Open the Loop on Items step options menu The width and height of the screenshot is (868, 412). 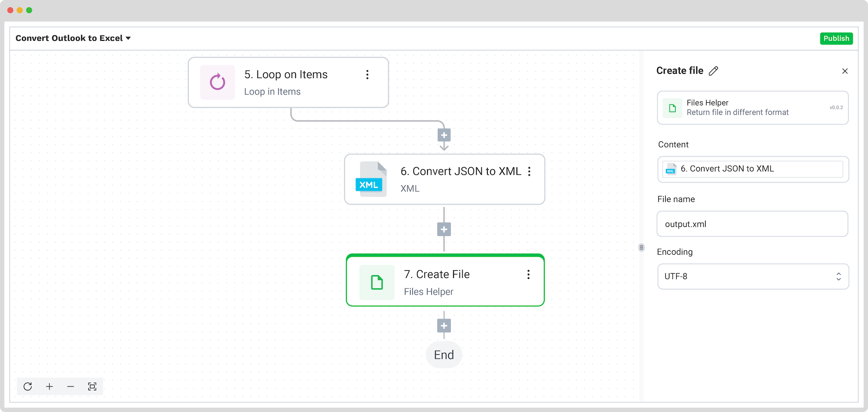point(367,75)
